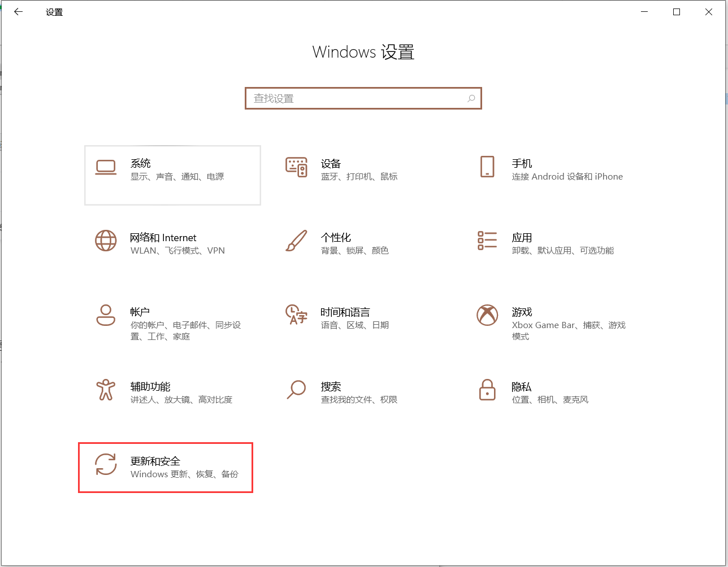Click the back arrow in title bar
The width and height of the screenshot is (728, 567).
click(18, 12)
